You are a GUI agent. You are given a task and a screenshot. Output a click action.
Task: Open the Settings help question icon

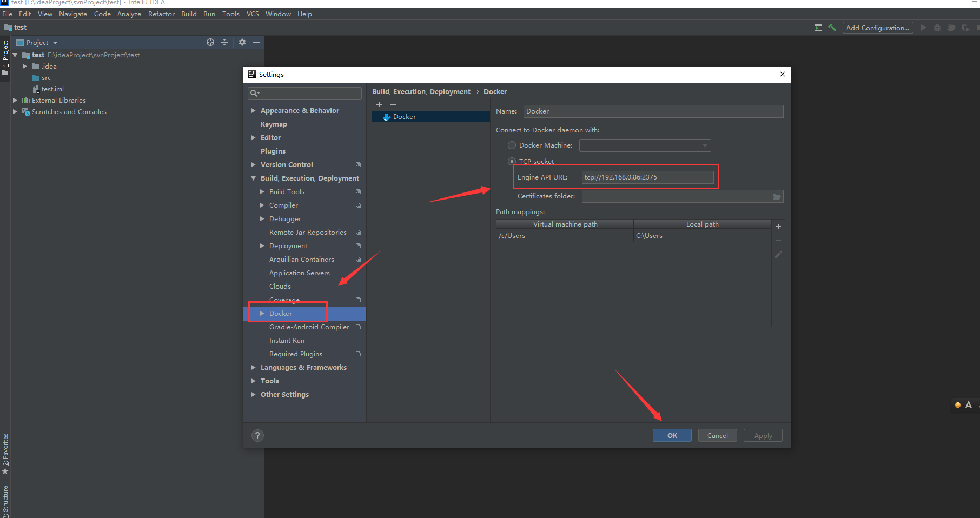pyautogui.click(x=257, y=435)
